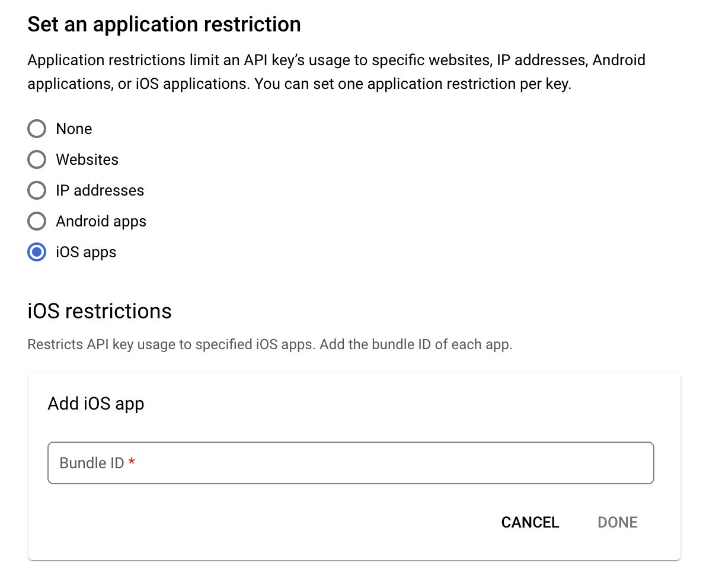Pick the Android apps radio circle
The image size is (703, 588).
coord(37,222)
